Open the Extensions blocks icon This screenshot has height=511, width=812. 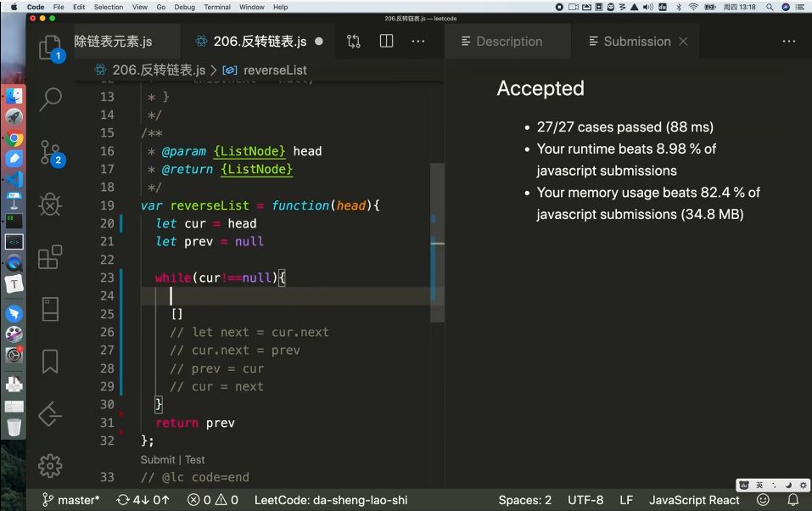50,257
